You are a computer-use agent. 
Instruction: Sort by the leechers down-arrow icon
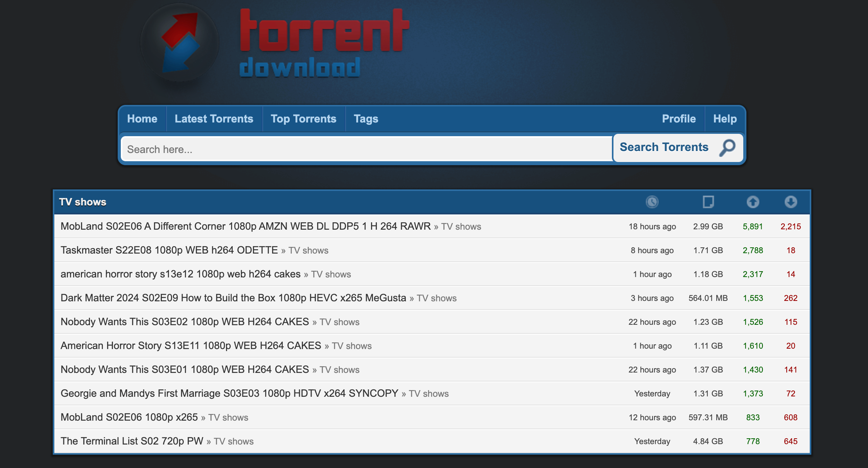[x=791, y=202]
